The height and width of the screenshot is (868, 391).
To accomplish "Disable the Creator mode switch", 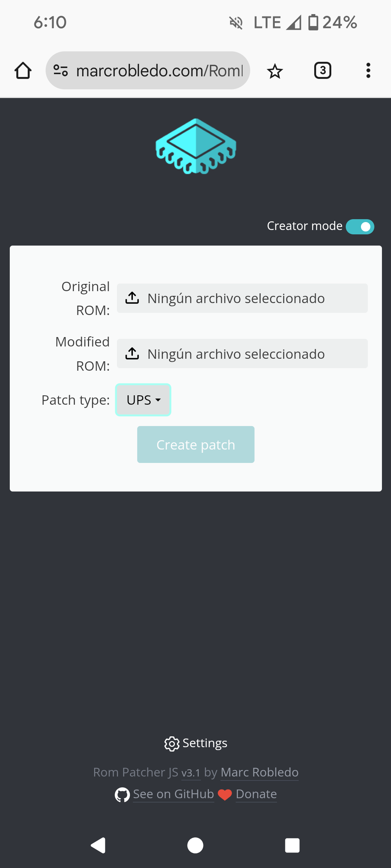I will [x=360, y=227].
